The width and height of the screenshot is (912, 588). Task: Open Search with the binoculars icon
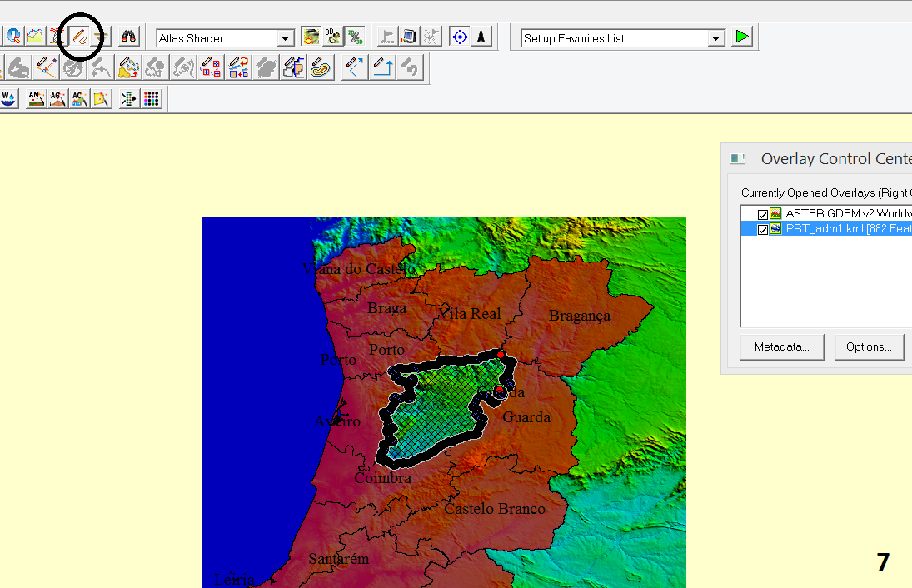129,36
